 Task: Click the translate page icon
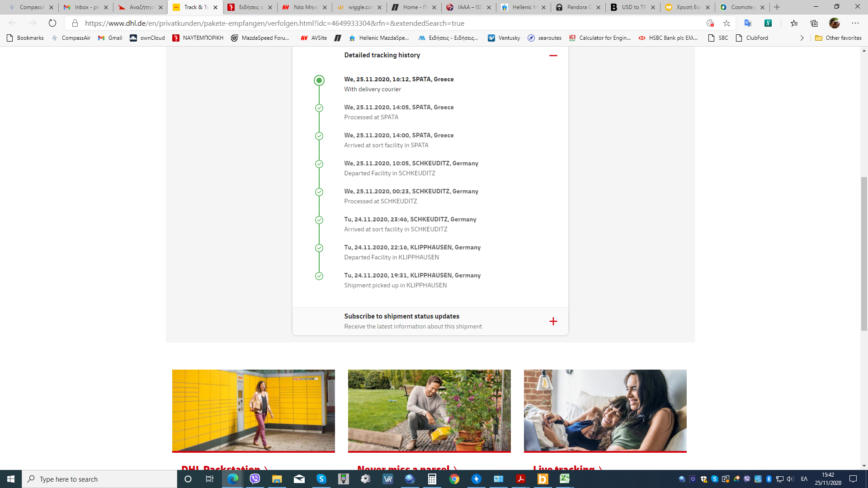point(748,23)
